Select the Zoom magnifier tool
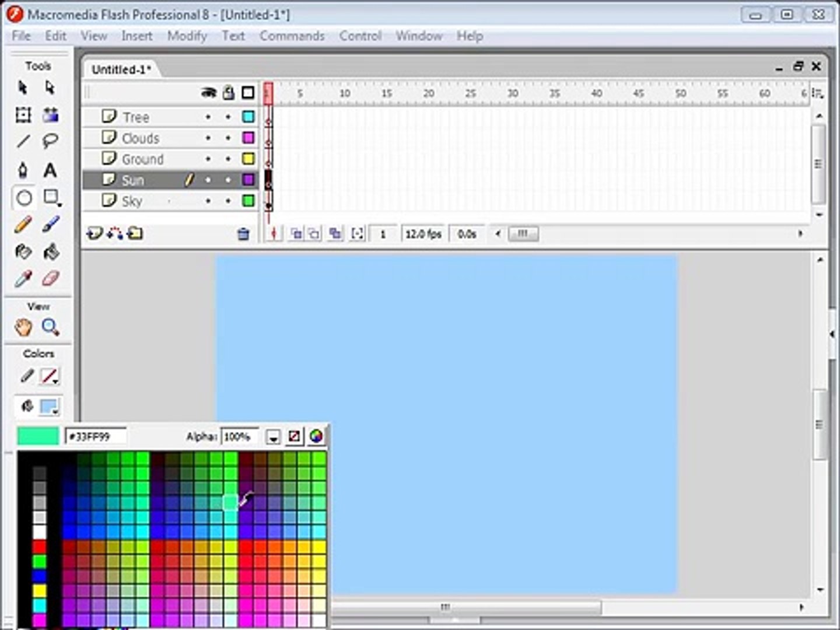The width and height of the screenshot is (840, 630). pyautogui.click(x=51, y=328)
